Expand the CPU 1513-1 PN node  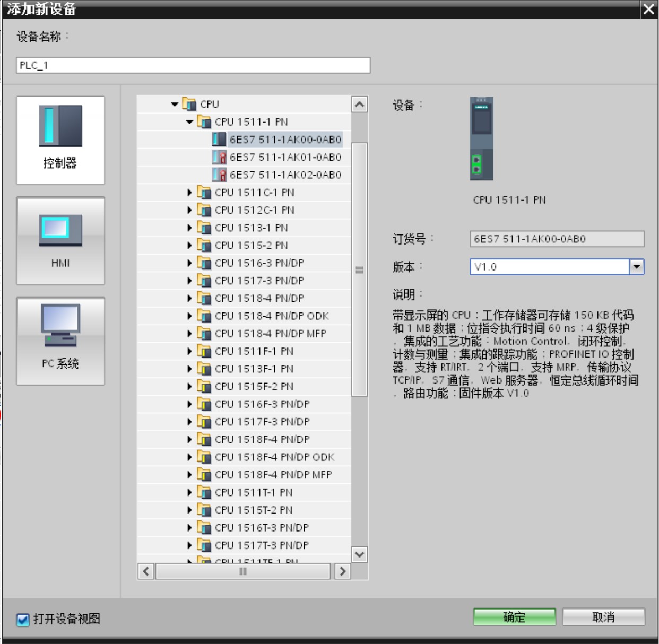point(189,228)
